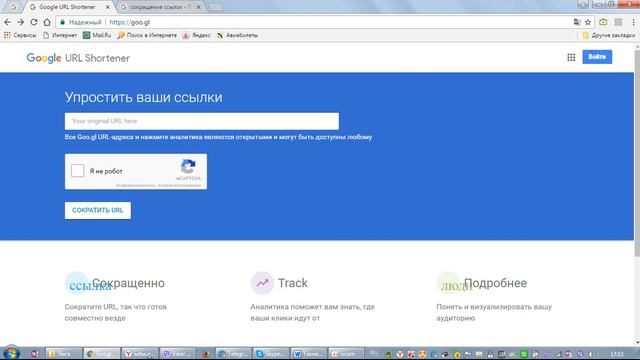Open the Поиск в Интернете bookmark
640x360 pixels.
(147, 36)
